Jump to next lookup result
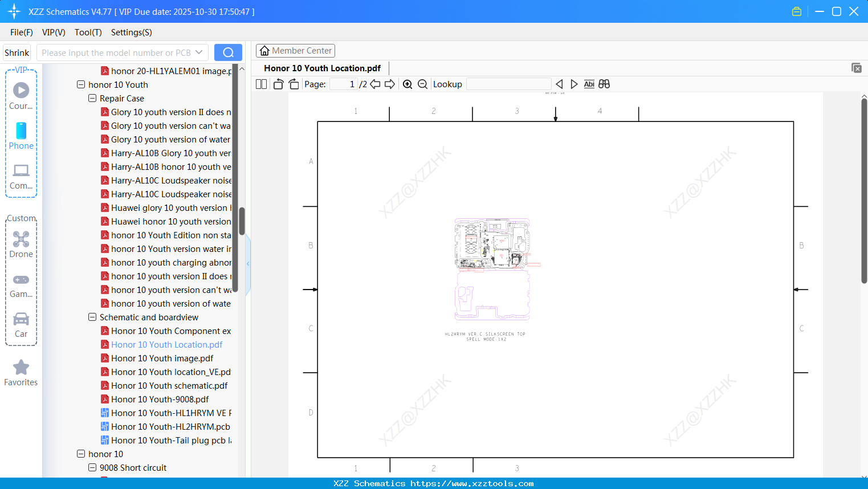 pyautogui.click(x=574, y=84)
